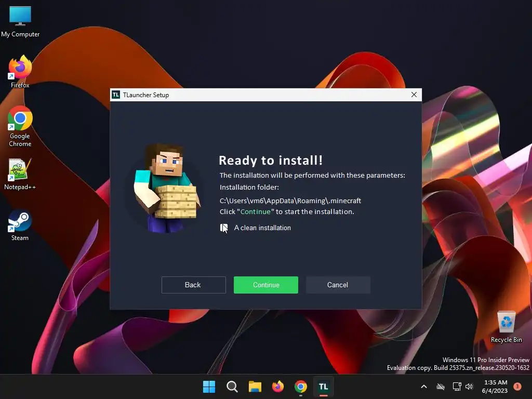The height and width of the screenshot is (399, 532).
Task: Click the 'Installation folder:' label
Action: pyautogui.click(x=249, y=187)
